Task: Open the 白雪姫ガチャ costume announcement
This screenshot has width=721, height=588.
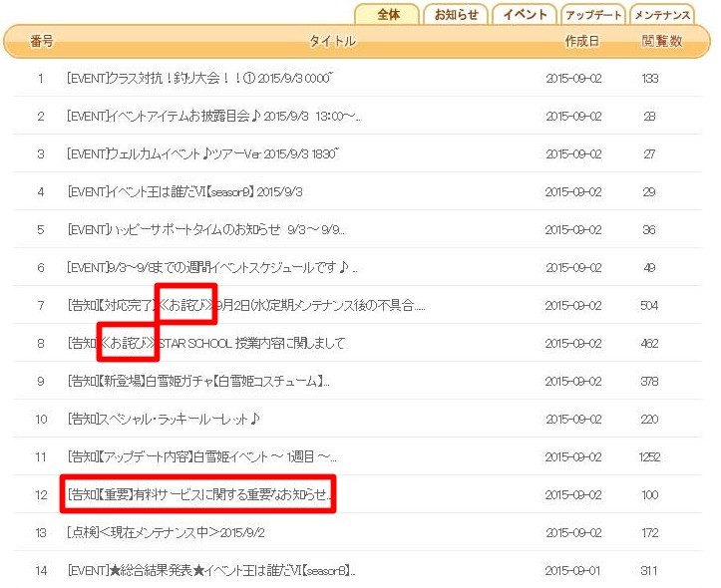Action: click(x=197, y=382)
